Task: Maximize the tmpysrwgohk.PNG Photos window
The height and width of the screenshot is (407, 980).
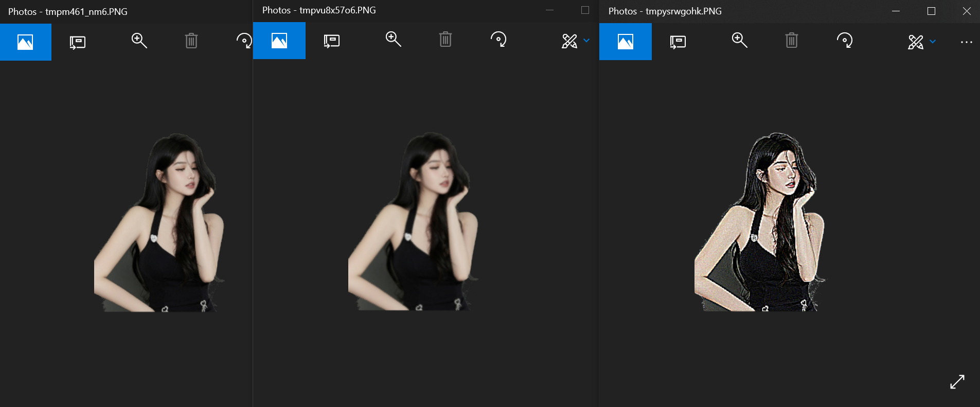Action: pos(931,11)
